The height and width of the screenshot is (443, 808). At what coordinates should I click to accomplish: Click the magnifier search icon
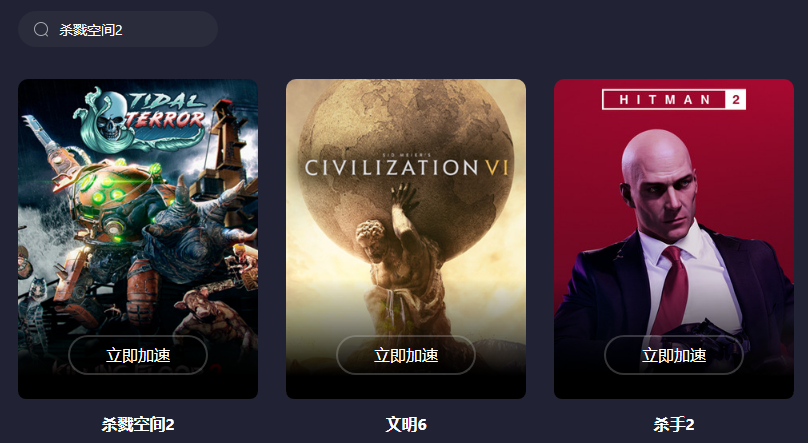(41, 29)
